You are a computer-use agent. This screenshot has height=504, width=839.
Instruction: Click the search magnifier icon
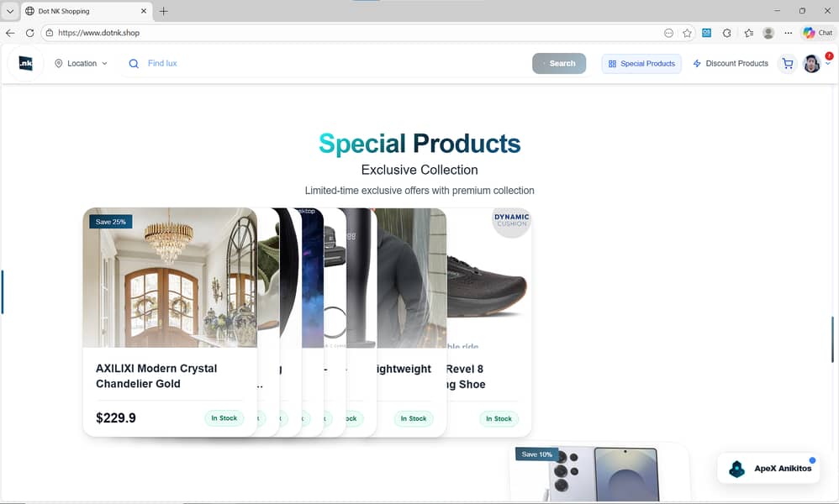(134, 63)
